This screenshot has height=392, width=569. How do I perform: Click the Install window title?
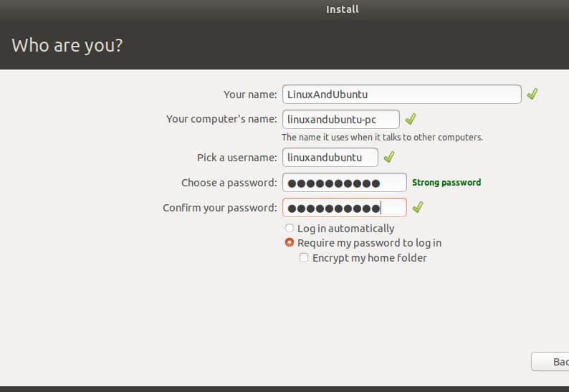[343, 9]
